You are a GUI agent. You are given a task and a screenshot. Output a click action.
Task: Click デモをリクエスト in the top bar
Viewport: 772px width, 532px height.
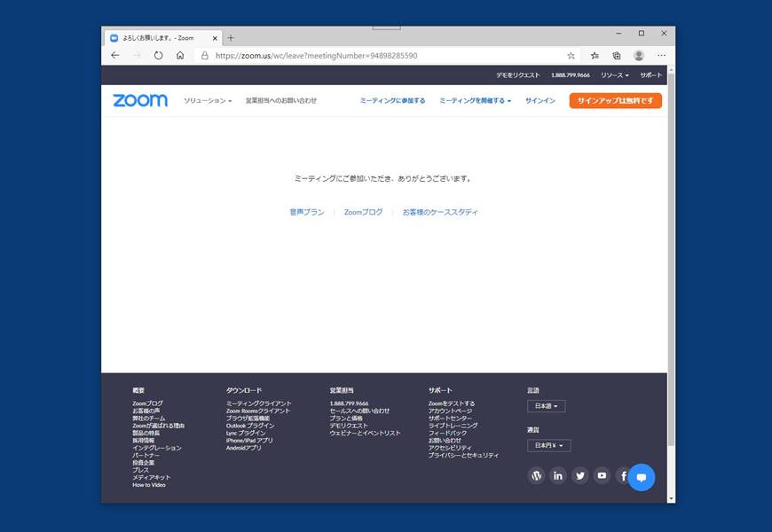click(x=518, y=75)
